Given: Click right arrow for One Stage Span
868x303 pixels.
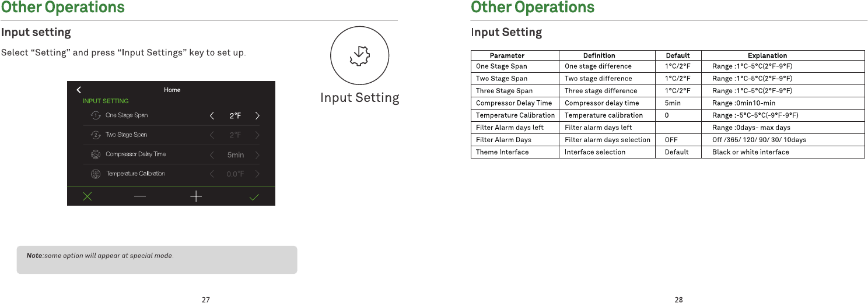Looking at the screenshot, I should pyautogui.click(x=257, y=115).
